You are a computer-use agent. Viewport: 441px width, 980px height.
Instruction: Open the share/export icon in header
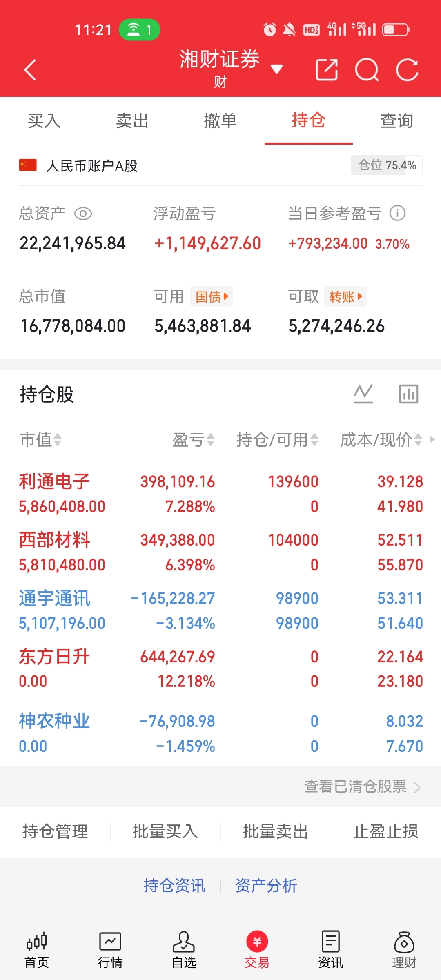click(327, 70)
